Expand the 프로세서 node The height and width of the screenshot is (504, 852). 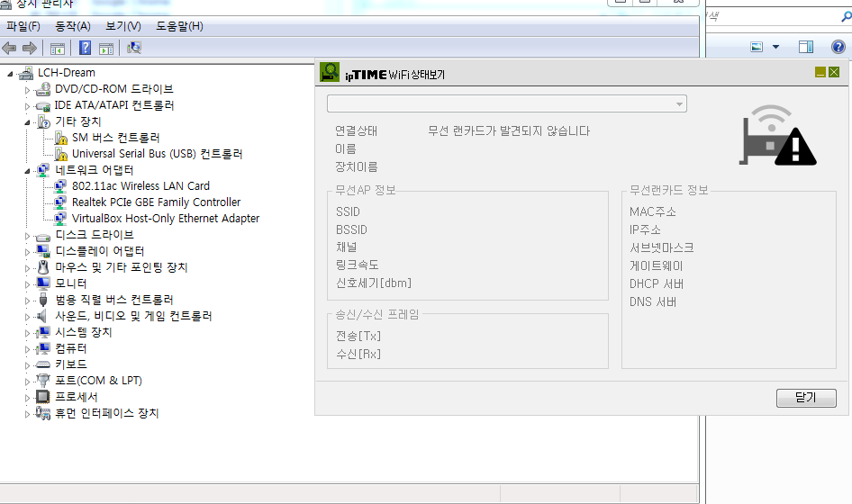point(27,398)
